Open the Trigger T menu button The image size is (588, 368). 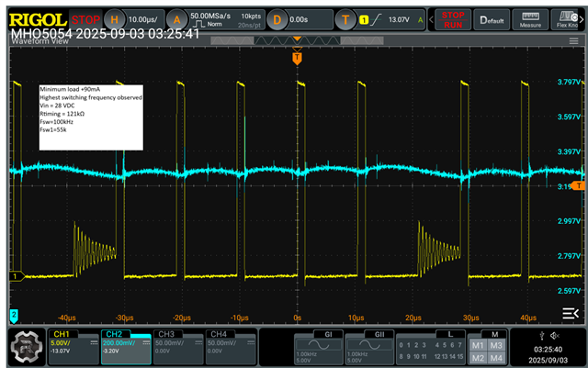345,19
